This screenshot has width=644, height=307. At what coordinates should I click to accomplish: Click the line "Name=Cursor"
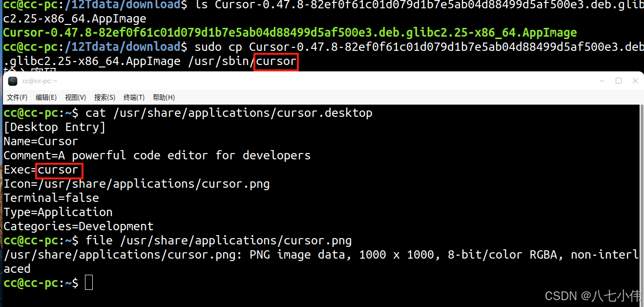[41, 141]
